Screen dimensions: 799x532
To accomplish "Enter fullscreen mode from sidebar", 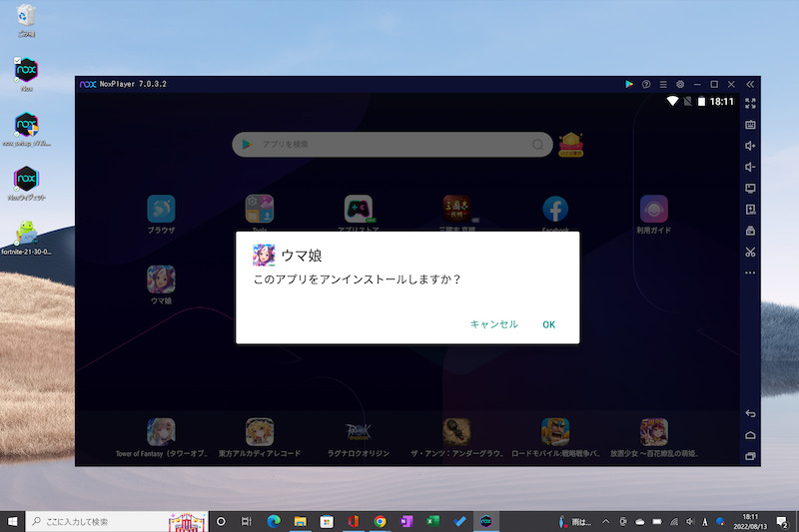I will pyautogui.click(x=751, y=103).
